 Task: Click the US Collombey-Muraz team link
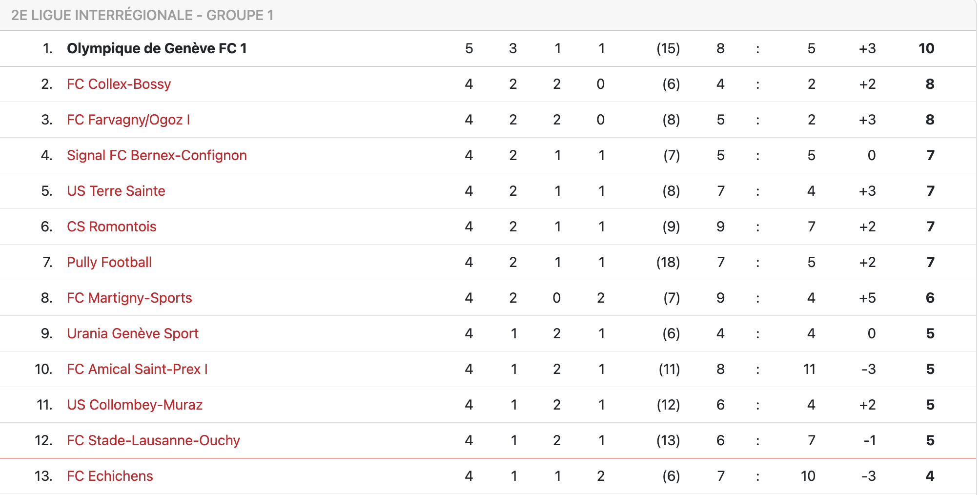(135, 405)
